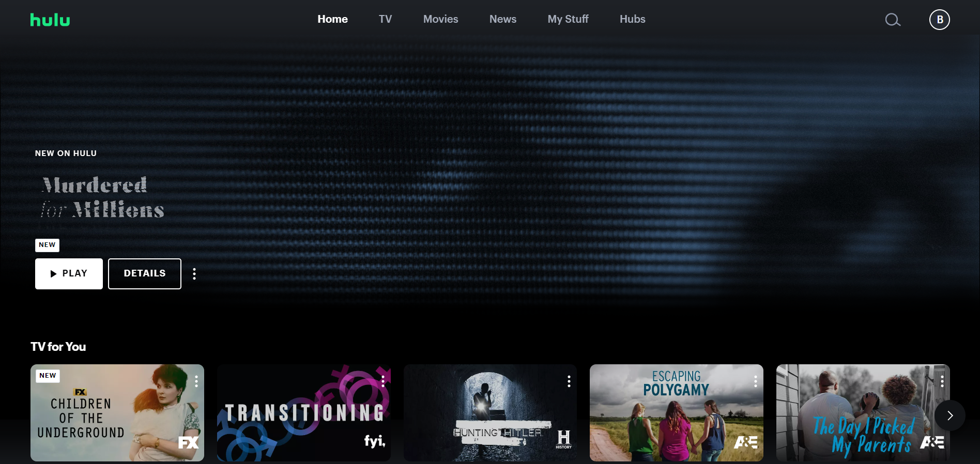
Task: Go to the Home tab
Action: (x=332, y=19)
